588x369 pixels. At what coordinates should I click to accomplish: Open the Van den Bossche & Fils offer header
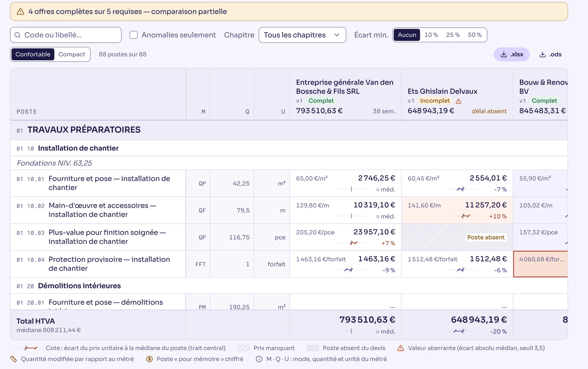[345, 94]
